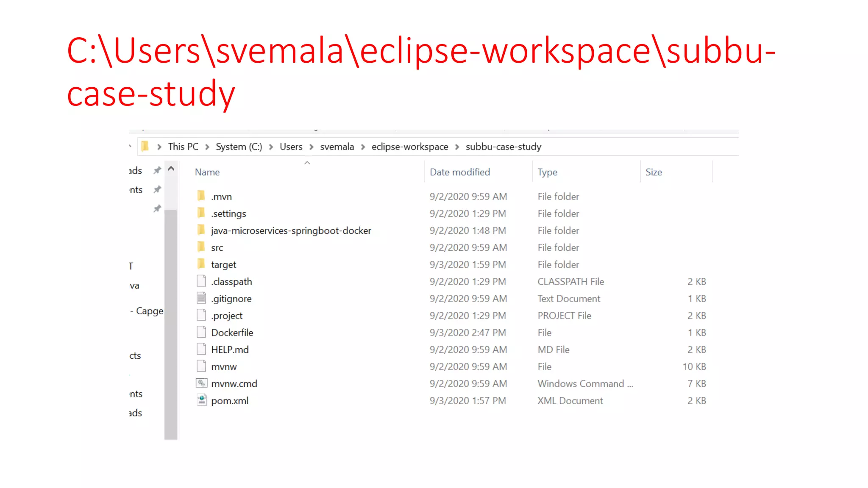This screenshot has width=868, height=488.
Task: Click '- Capge' item in navigation pane
Action: pyautogui.click(x=147, y=311)
